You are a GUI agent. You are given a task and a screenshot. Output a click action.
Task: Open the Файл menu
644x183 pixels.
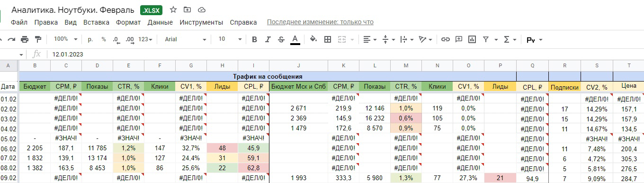(x=19, y=22)
